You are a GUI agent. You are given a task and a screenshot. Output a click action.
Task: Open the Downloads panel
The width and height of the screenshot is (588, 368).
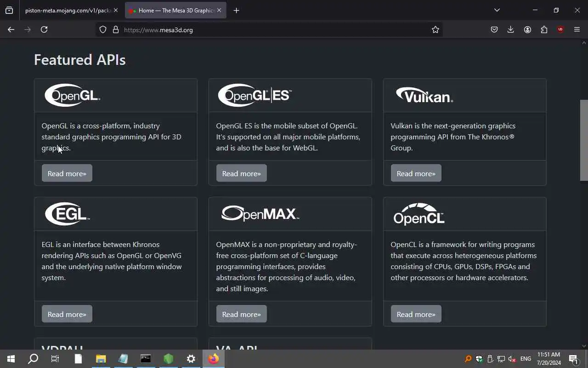coord(511,29)
